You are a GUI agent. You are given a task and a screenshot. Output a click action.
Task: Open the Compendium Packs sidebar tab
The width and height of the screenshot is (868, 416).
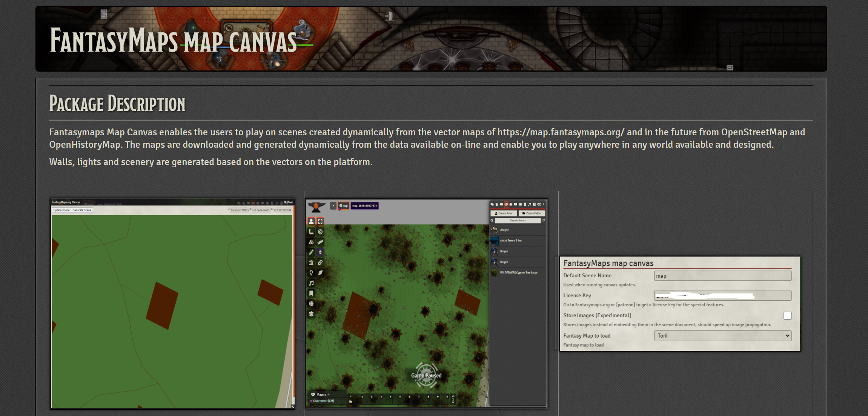point(534,204)
